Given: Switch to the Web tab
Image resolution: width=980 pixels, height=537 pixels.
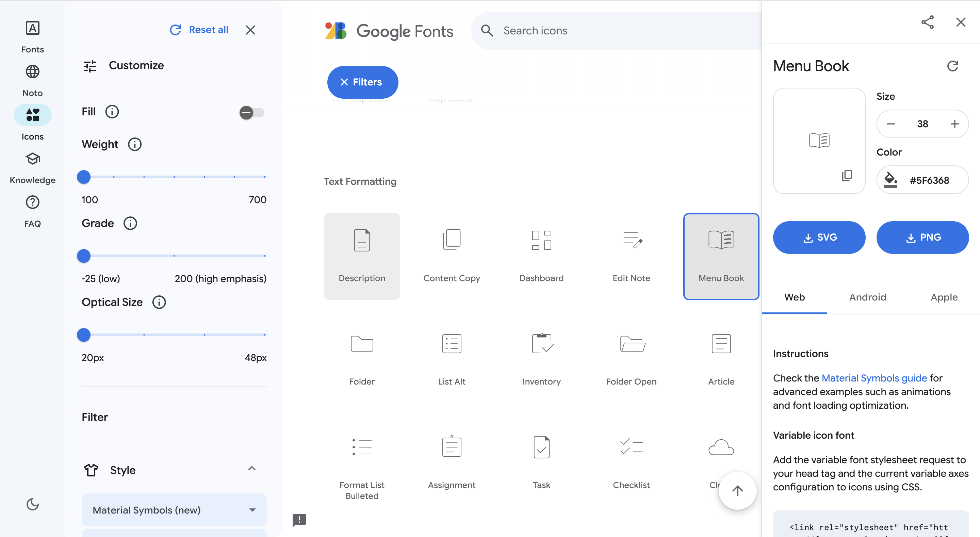Looking at the screenshot, I should pyautogui.click(x=794, y=298).
